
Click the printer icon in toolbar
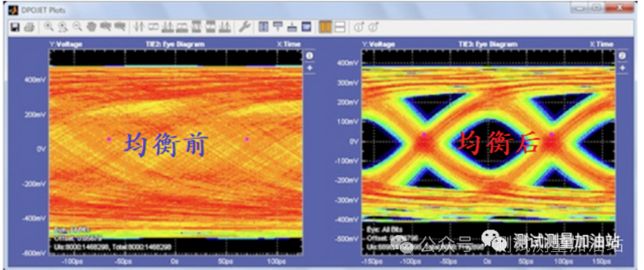pos(29,27)
